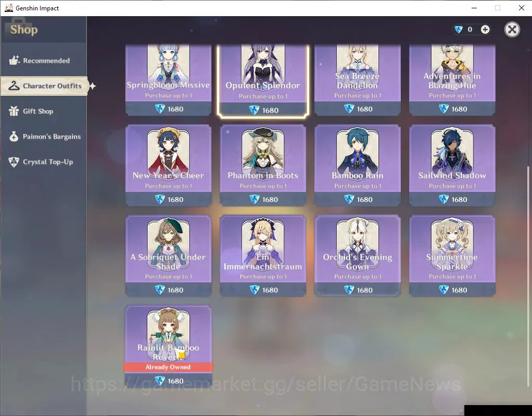Click the Recommended thumbs-up icon

(14, 60)
